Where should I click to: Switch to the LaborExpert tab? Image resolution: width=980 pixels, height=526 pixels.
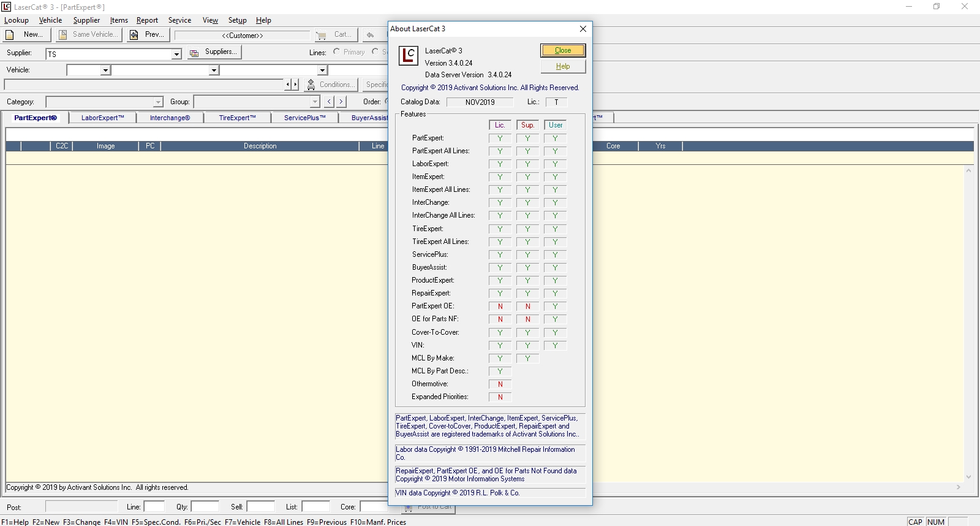tap(102, 118)
